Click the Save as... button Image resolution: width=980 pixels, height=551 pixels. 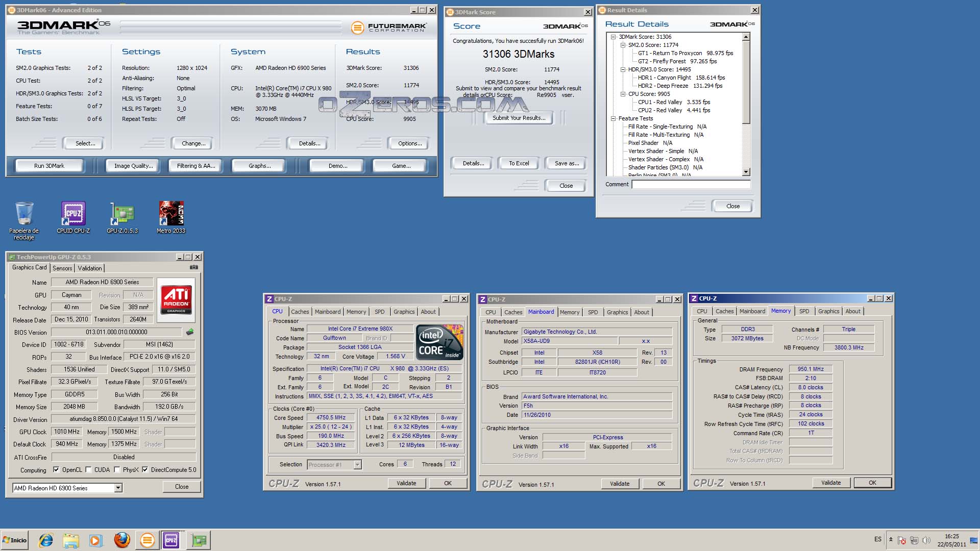(x=567, y=163)
